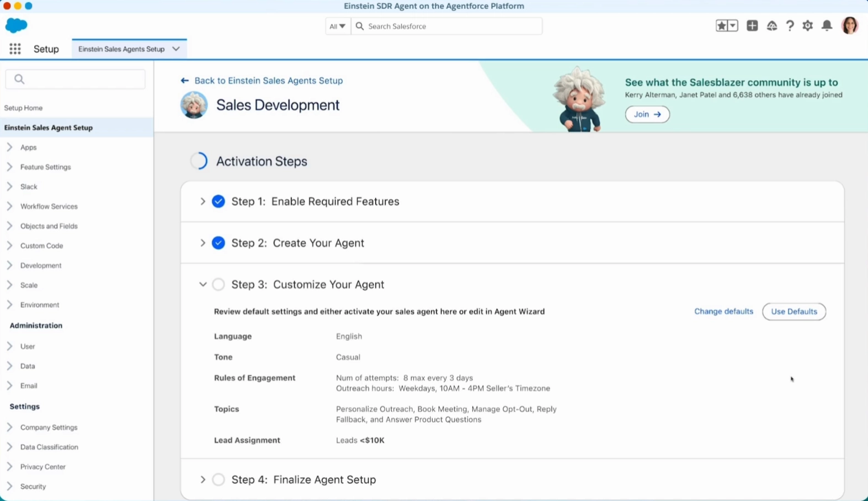Expand the Slack tree chevron

[x=9, y=186]
